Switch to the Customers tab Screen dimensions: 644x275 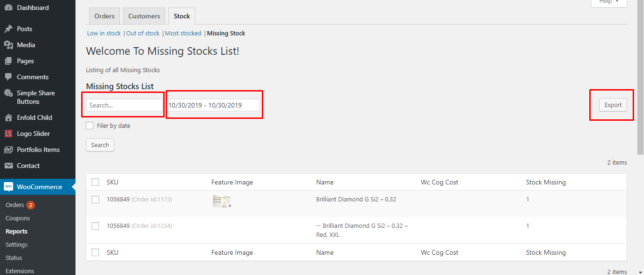144,16
